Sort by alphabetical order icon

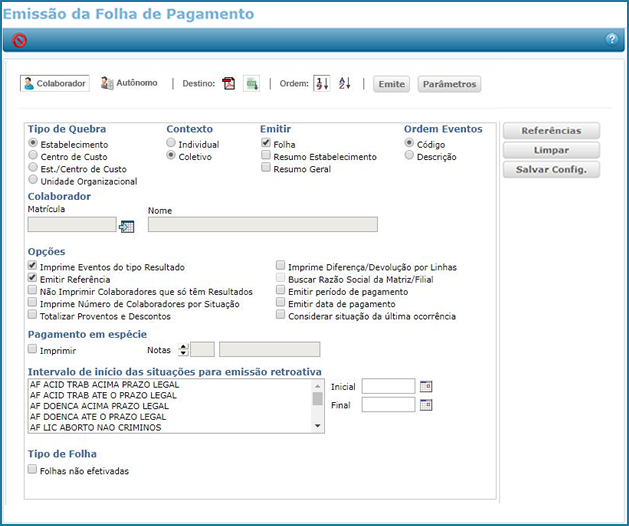(x=345, y=84)
